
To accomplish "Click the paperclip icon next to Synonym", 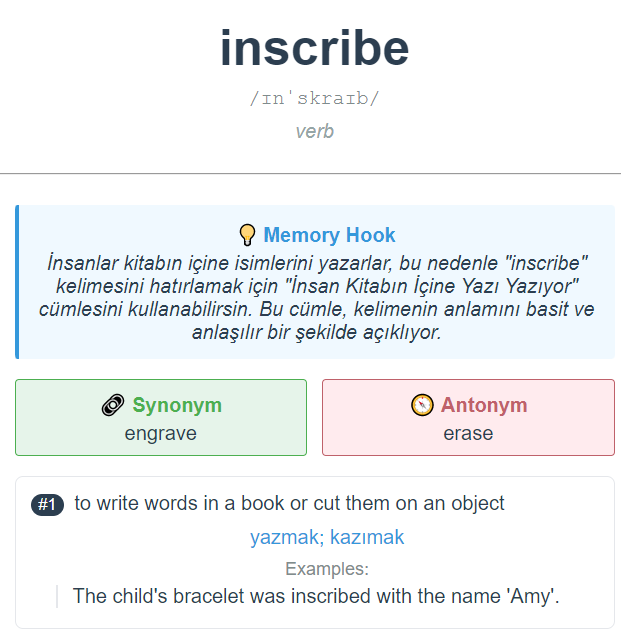I will click(113, 405).
